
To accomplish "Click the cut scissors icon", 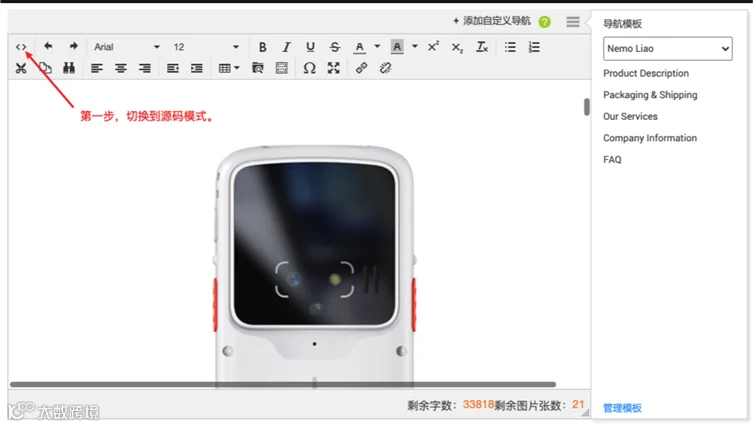I will pyautogui.click(x=21, y=68).
